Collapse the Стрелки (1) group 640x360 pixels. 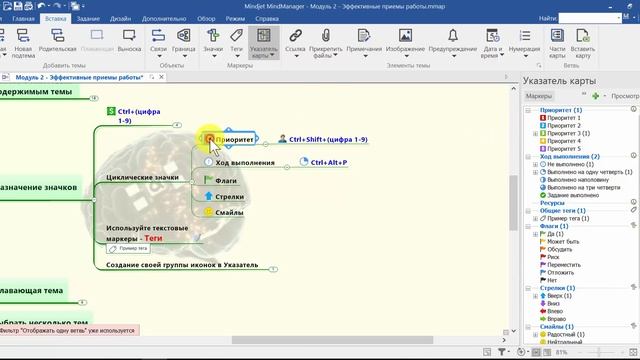pyautogui.click(x=528, y=289)
